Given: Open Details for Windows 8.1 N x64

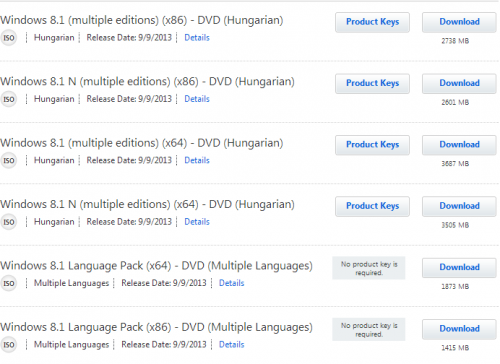Looking at the screenshot, I should [197, 222].
